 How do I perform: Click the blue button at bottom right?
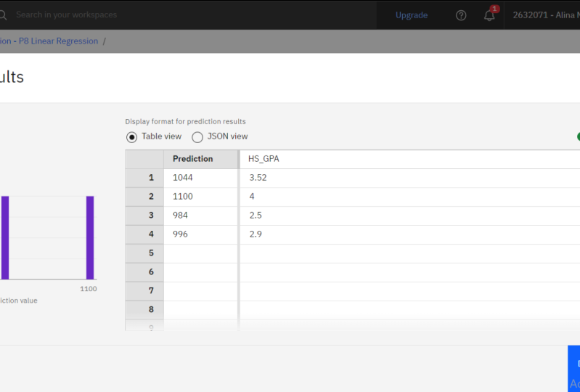point(574,368)
